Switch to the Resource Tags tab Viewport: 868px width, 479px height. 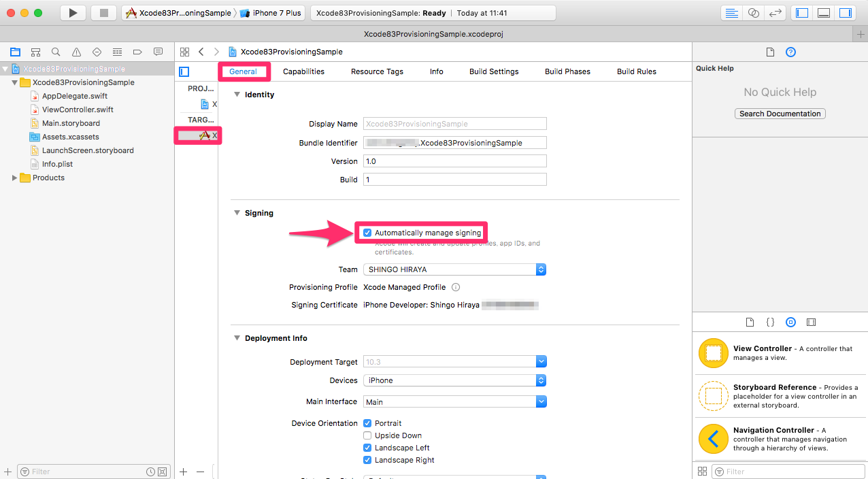point(377,71)
